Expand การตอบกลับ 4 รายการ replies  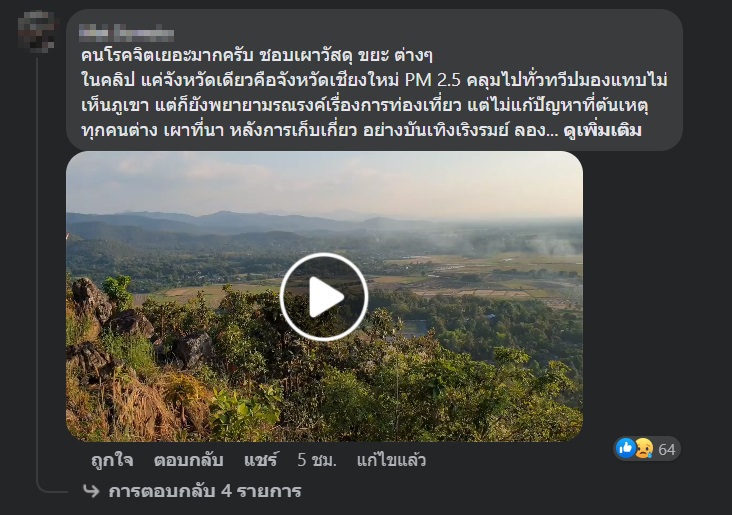(205, 491)
